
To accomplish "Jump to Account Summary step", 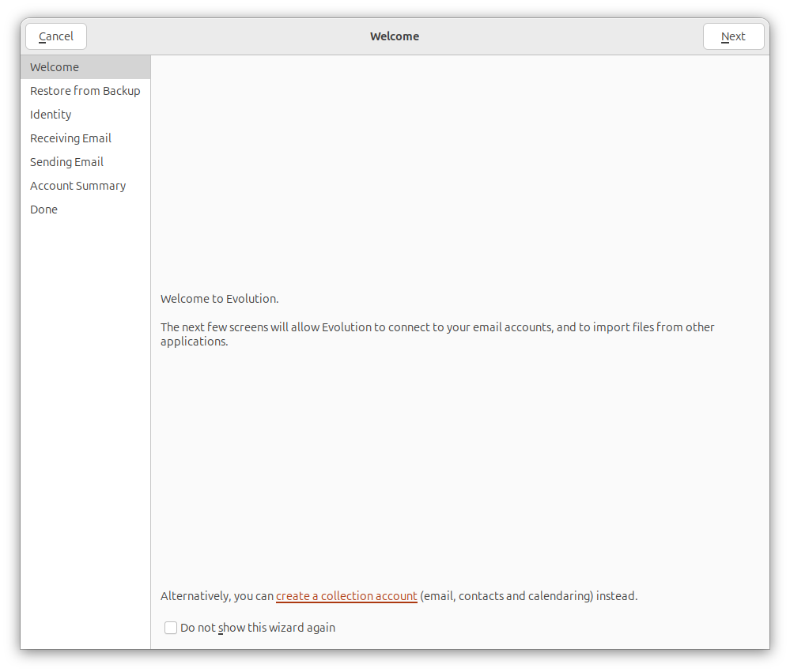I will [x=85, y=185].
